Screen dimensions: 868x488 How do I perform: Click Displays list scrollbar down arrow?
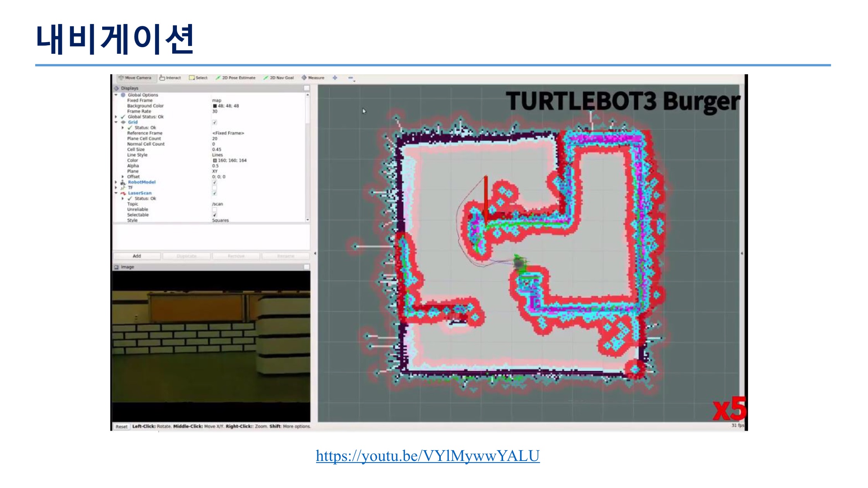tap(308, 220)
